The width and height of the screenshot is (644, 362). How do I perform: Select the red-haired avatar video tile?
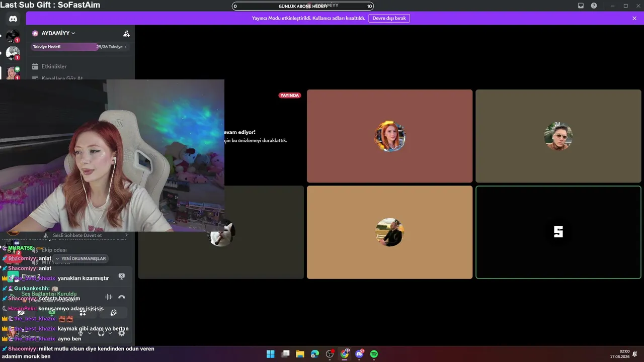point(389,136)
